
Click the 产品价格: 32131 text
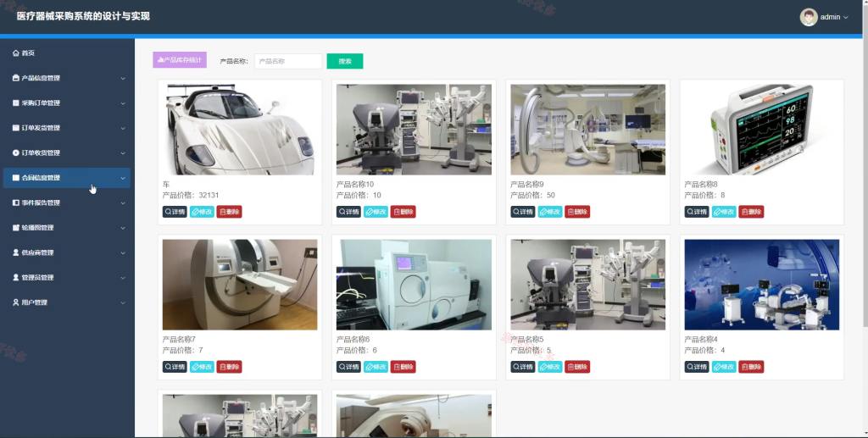click(x=191, y=195)
